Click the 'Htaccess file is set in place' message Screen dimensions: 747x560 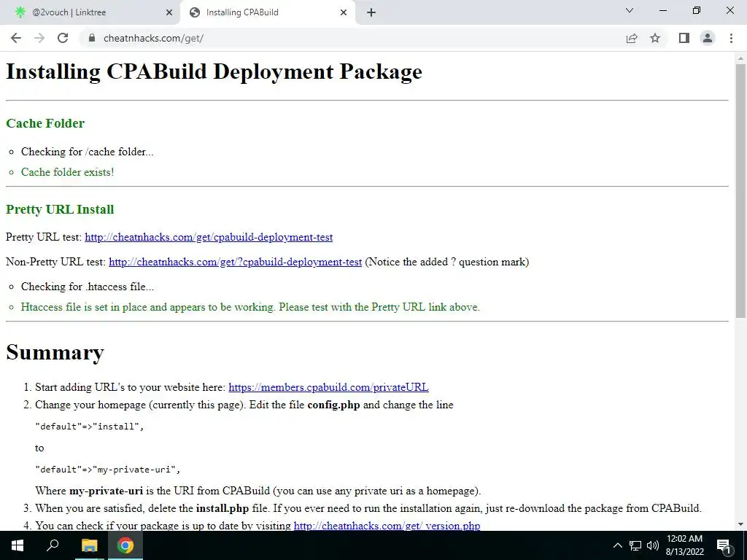click(x=250, y=307)
